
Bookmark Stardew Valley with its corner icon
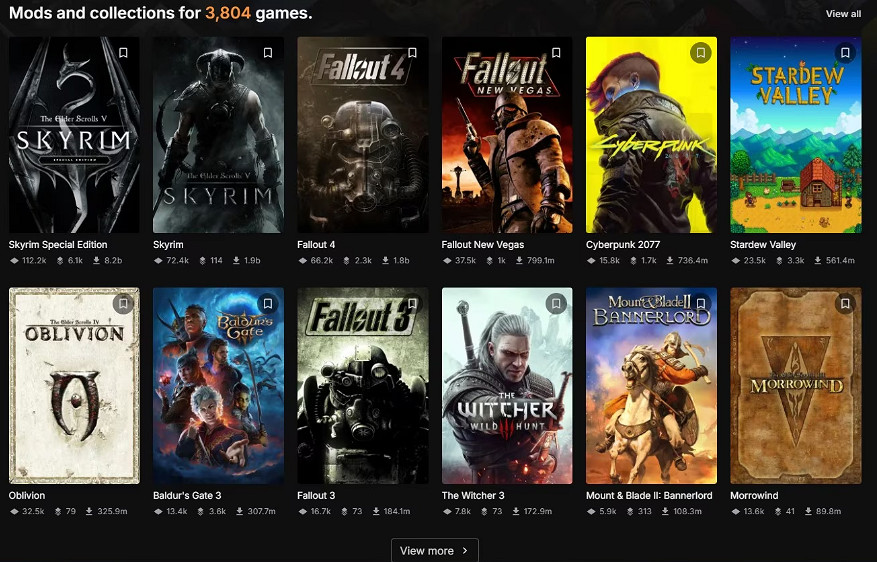pyautogui.click(x=845, y=53)
